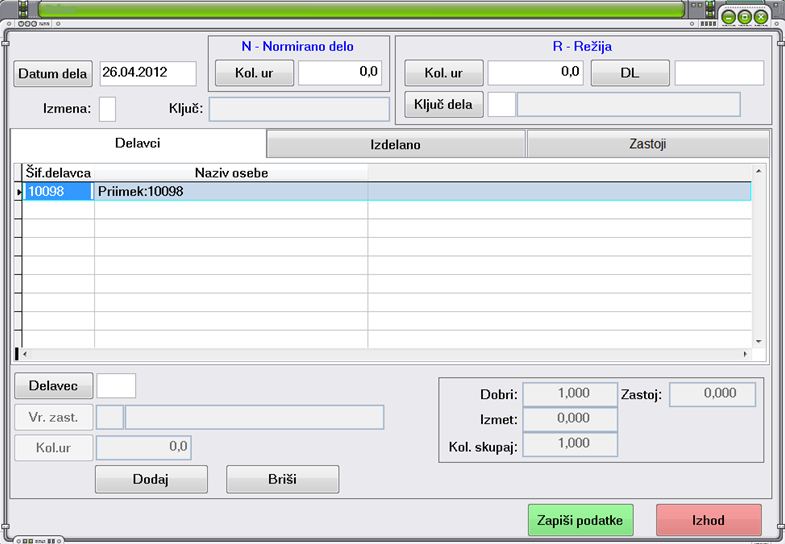785x544 pixels.
Task: Click the Datum dela button
Action: pyautogui.click(x=53, y=74)
